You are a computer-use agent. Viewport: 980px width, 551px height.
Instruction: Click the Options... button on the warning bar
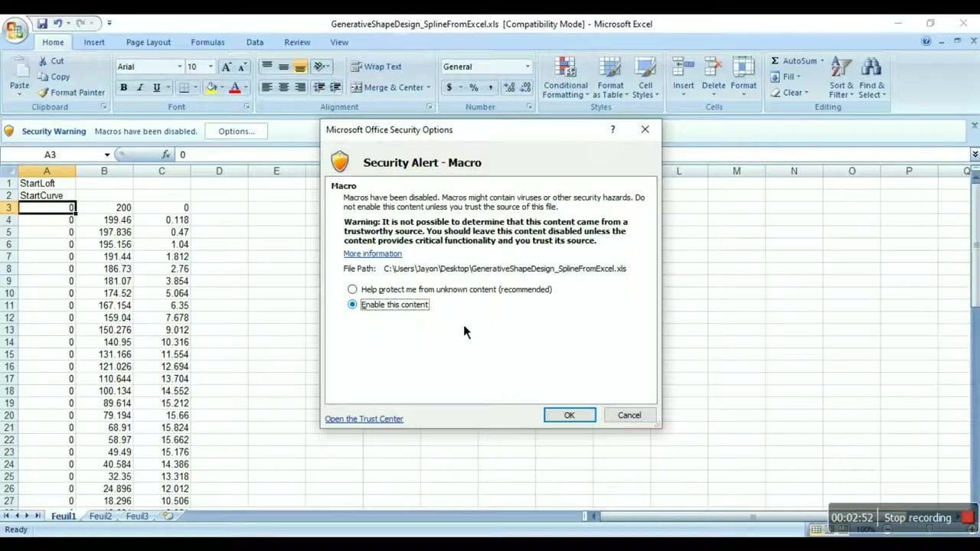pos(236,131)
